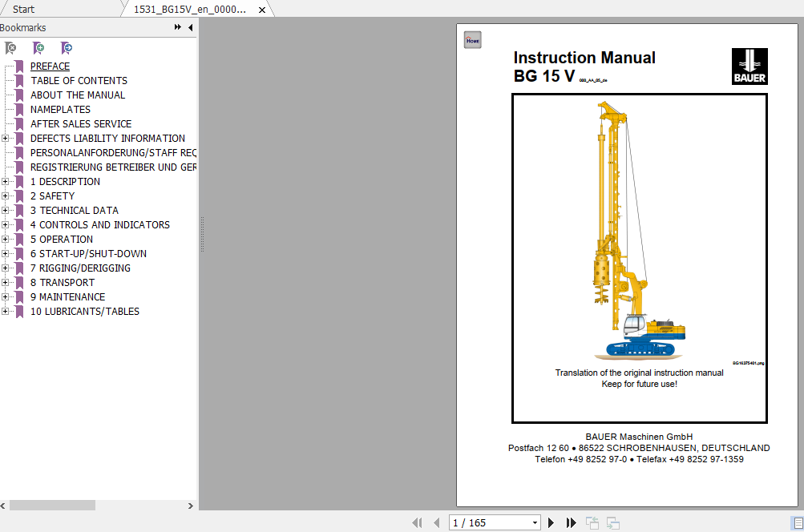Click the Instruction Manual heading text
The height and width of the screenshot is (532, 804).
click(x=584, y=58)
